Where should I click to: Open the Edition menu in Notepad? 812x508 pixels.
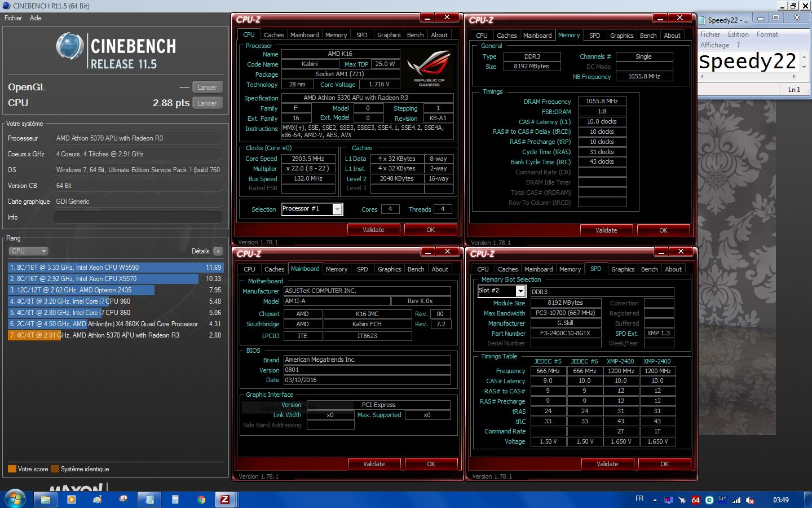coord(738,34)
